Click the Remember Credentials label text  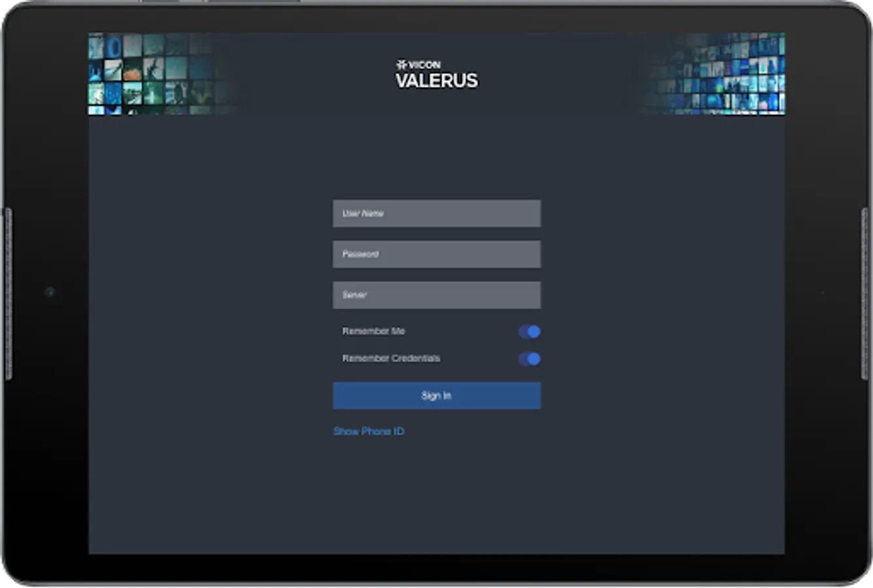391,358
